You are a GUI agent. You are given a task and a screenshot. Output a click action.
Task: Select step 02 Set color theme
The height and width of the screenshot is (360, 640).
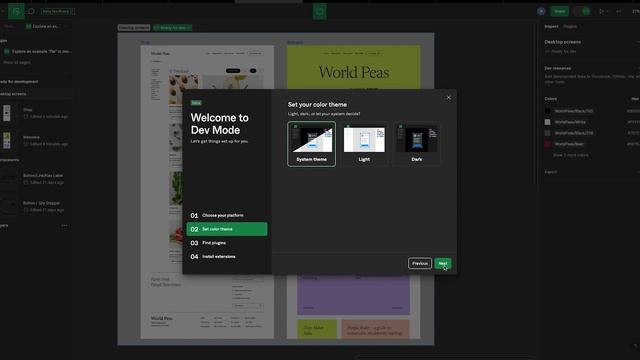(x=227, y=229)
